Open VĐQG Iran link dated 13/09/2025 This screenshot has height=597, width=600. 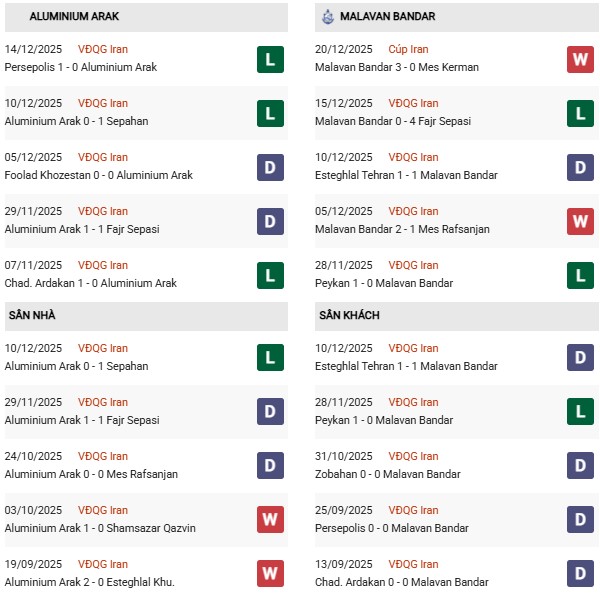click(413, 564)
